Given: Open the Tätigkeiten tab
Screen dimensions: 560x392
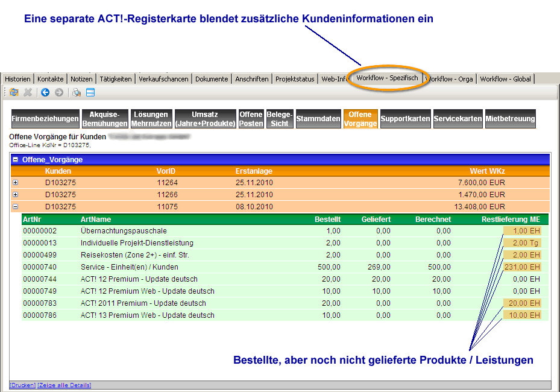Looking at the screenshot, I should [116, 79].
